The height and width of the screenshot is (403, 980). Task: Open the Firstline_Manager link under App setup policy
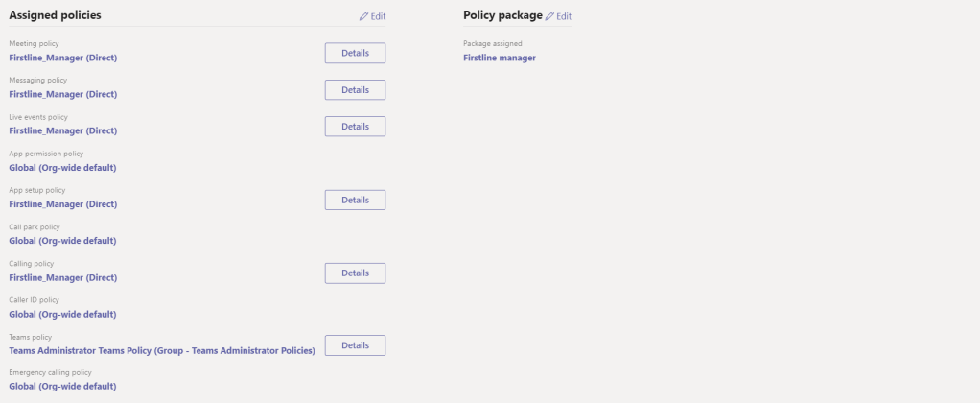coord(62,204)
